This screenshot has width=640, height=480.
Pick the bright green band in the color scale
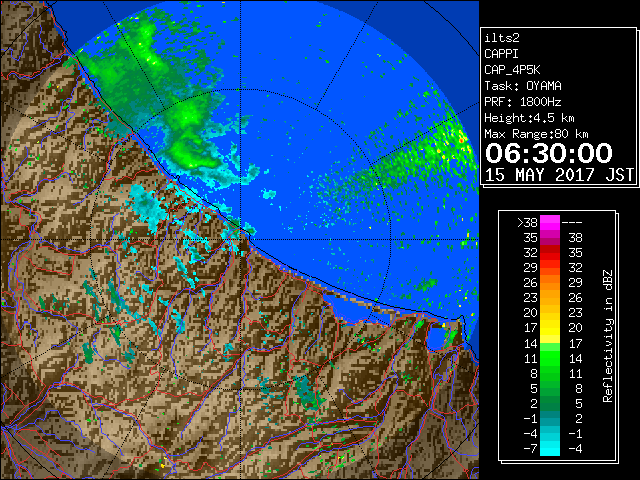pos(550,358)
